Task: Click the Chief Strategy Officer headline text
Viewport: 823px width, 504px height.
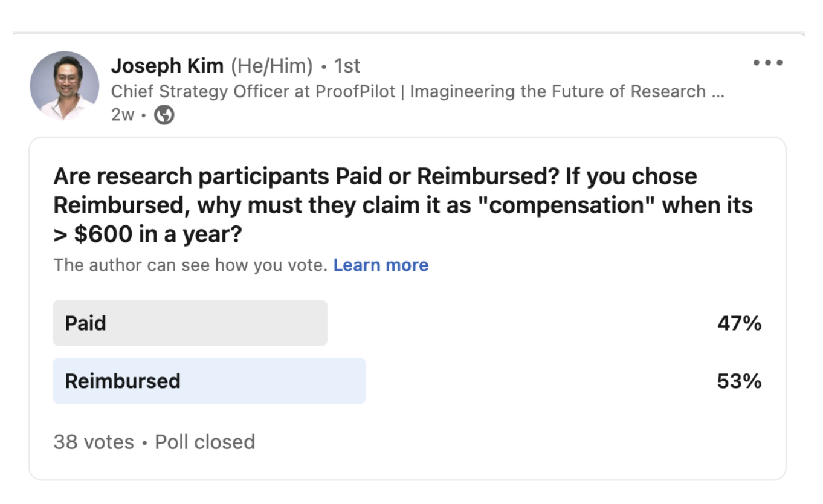Action: [x=408, y=91]
